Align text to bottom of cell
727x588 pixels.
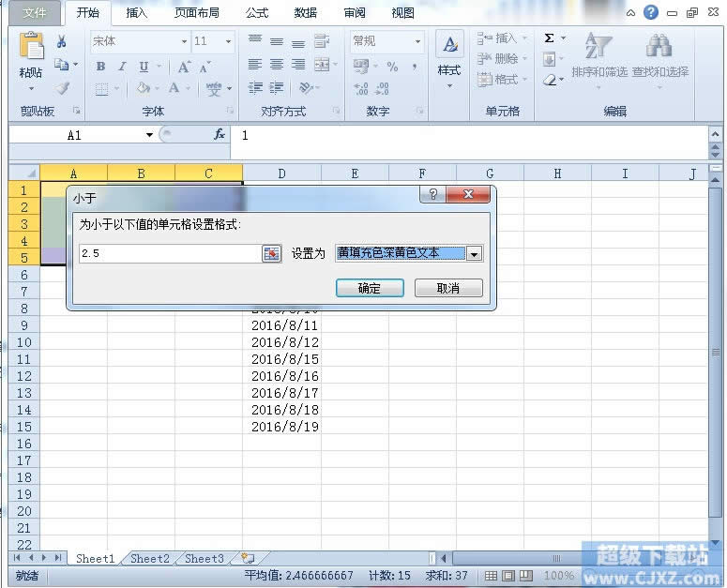point(298,42)
